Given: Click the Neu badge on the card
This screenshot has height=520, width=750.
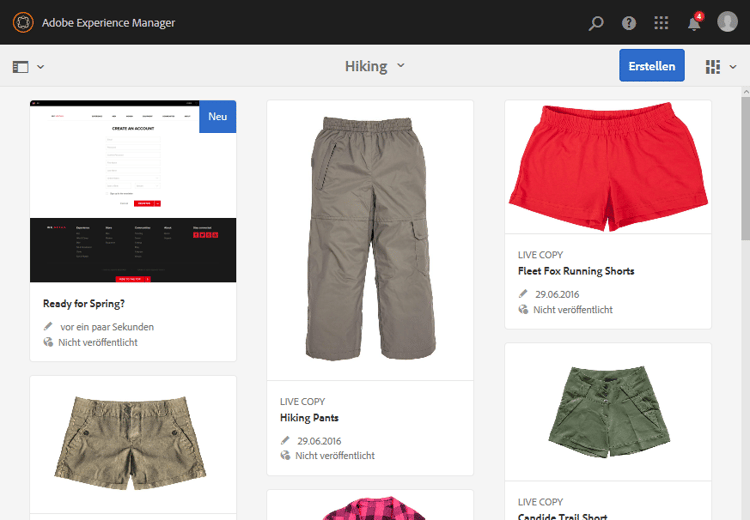Looking at the screenshot, I should click(x=218, y=116).
